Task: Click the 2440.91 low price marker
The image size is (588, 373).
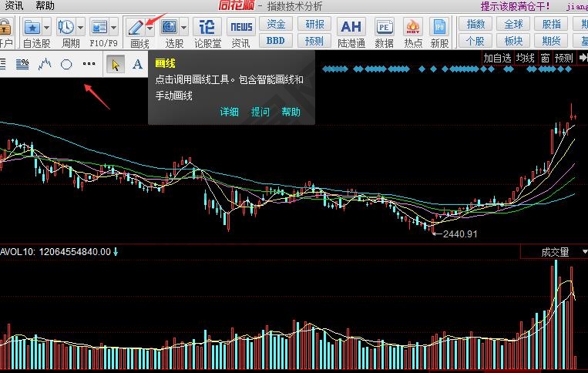Action: [460, 234]
